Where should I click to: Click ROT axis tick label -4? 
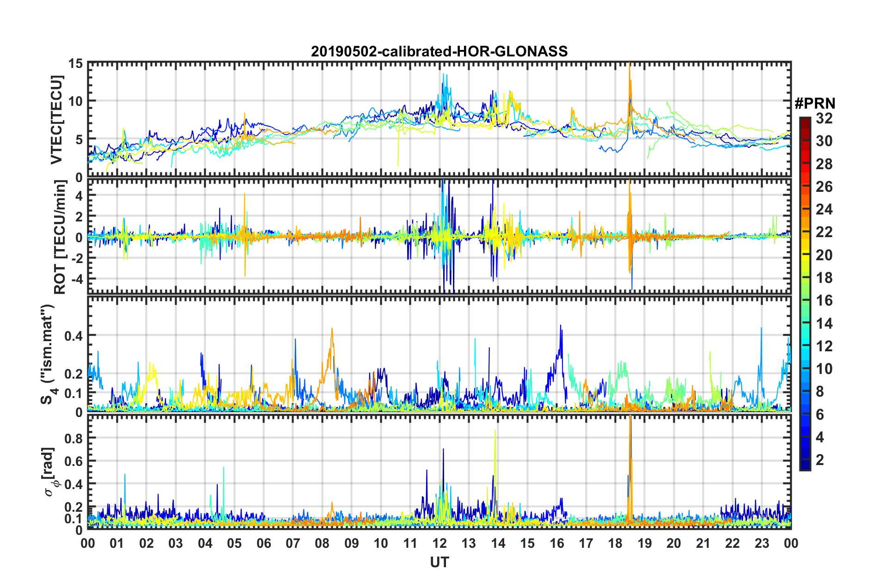pos(77,279)
